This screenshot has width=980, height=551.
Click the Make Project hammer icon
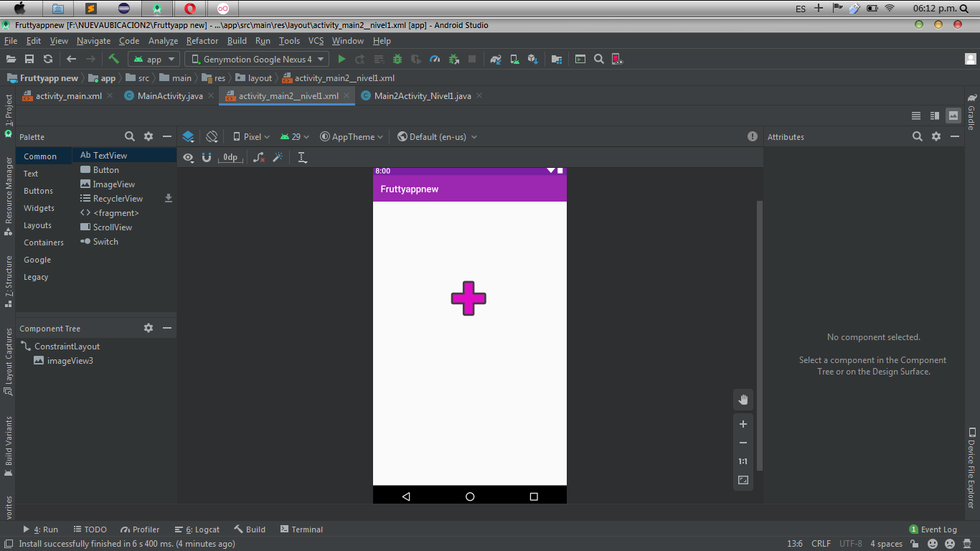point(113,60)
